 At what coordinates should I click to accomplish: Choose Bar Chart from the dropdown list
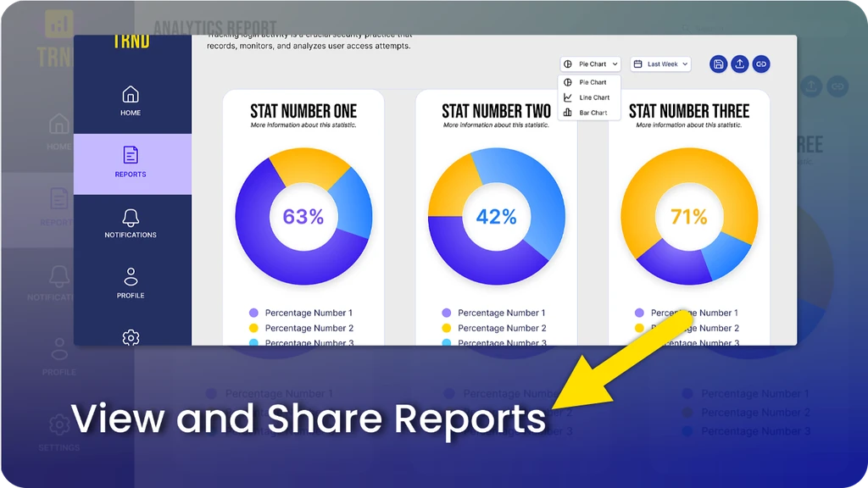(590, 113)
